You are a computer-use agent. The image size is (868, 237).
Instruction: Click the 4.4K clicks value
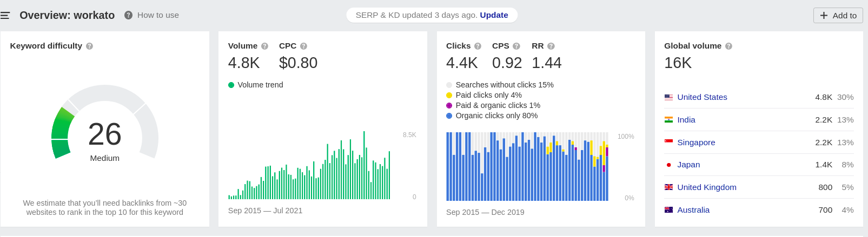pyautogui.click(x=462, y=63)
